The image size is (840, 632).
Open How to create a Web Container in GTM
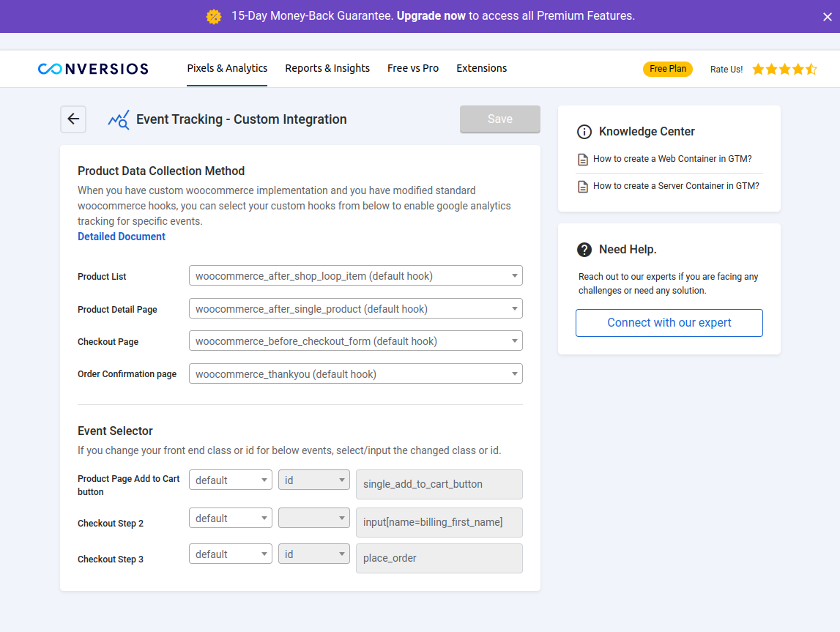(672, 158)
